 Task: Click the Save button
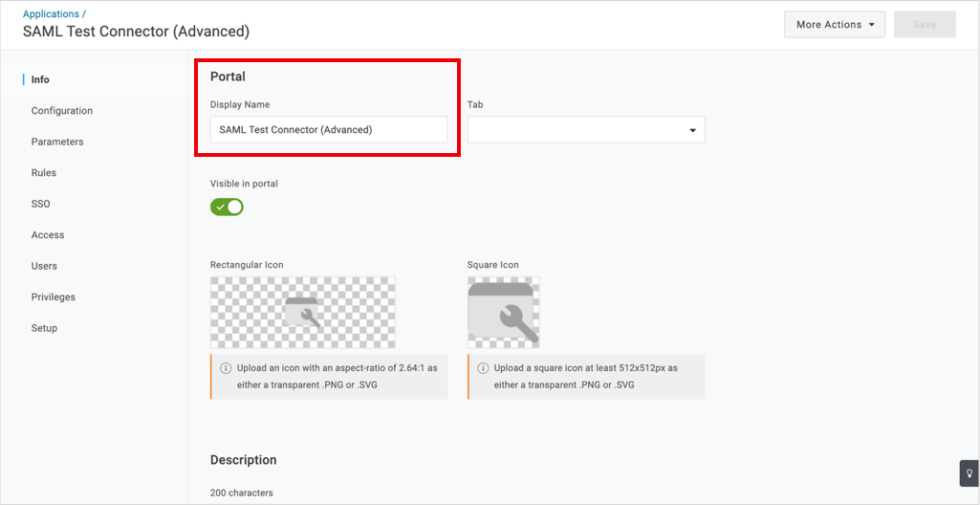925,24
